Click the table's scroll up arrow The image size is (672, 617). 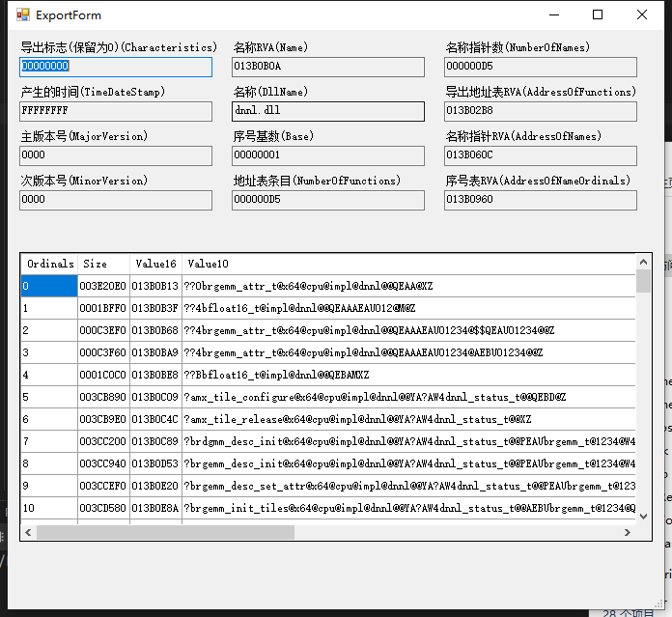click(643, 262)
